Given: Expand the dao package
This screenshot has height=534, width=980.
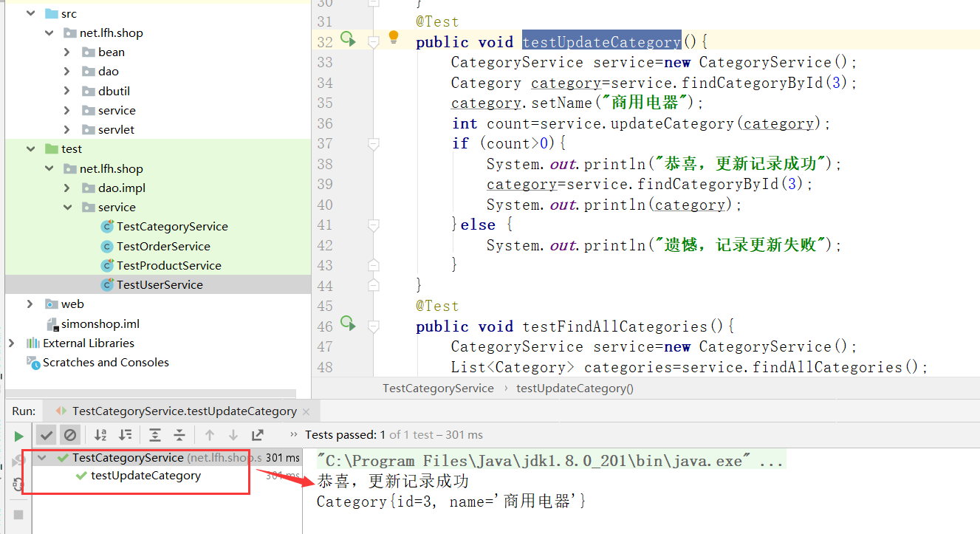Looking at the screenshot, I should point(67,72).
